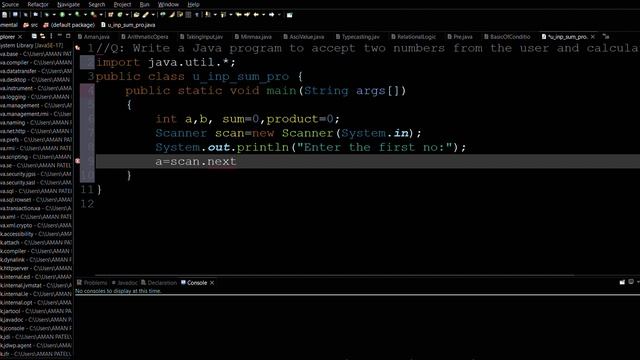
Task: Open the Help menu
Action: point(193,4)
